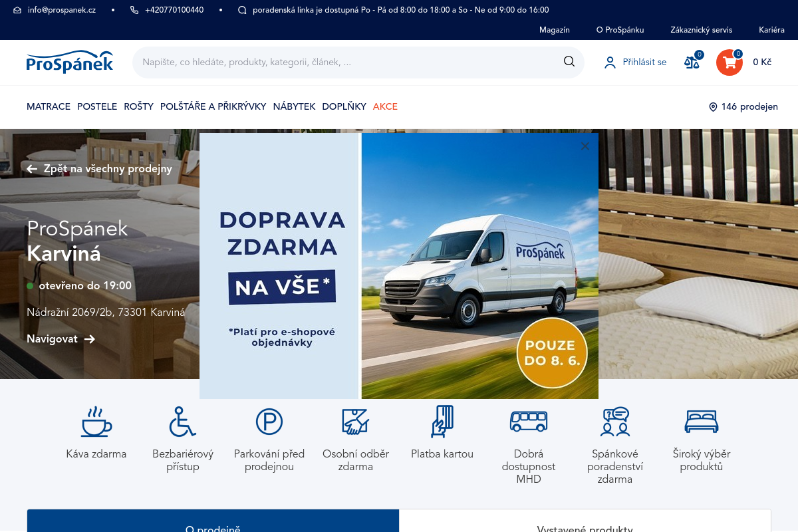Click the user profile icon

coord(610,63)
